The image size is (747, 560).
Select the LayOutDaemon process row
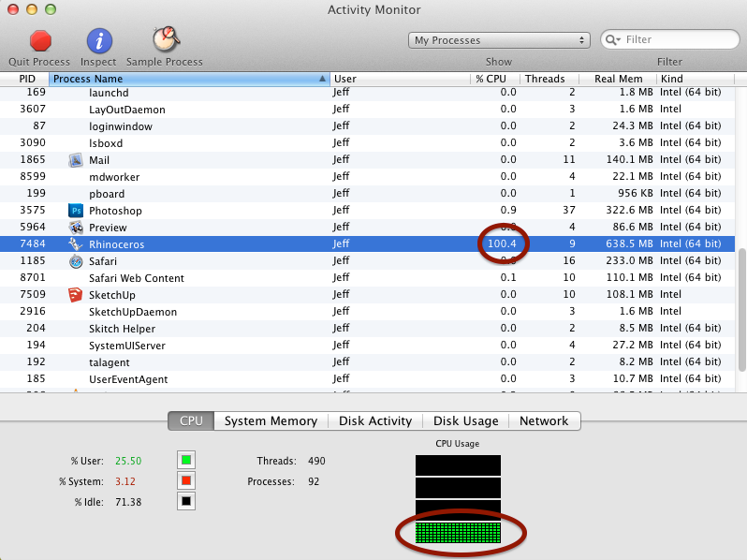click(367, 110)
